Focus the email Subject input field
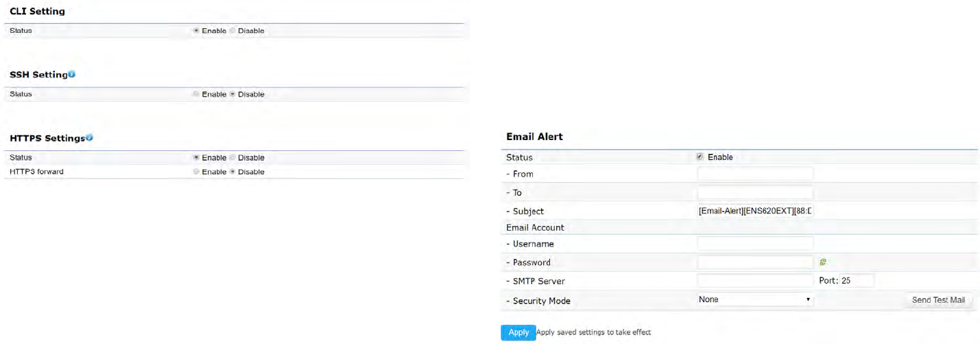 click(755, 211)
